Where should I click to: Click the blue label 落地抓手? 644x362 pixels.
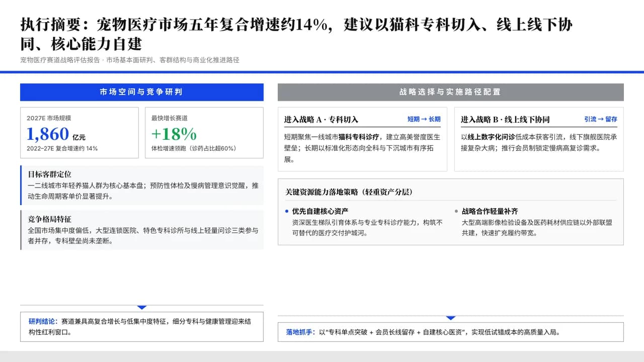[x=300, y=332]
